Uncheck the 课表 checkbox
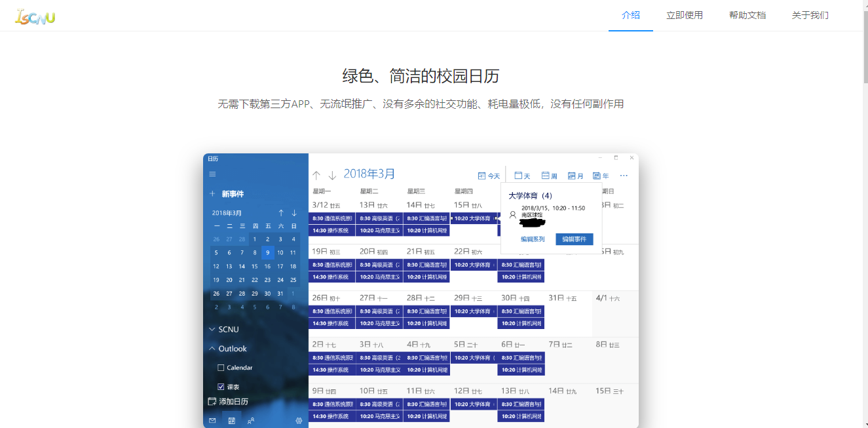Viewport: 868px width, 428px height. [x=221, y=387]
